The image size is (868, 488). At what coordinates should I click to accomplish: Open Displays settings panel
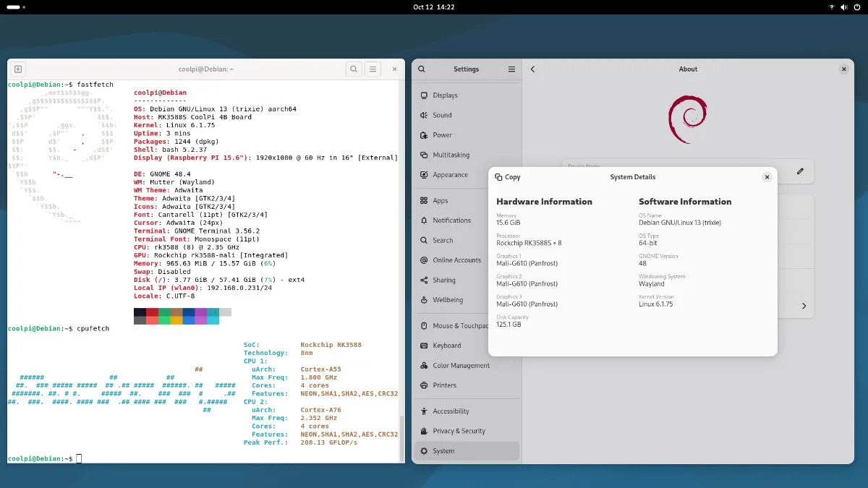coord(445,95)
